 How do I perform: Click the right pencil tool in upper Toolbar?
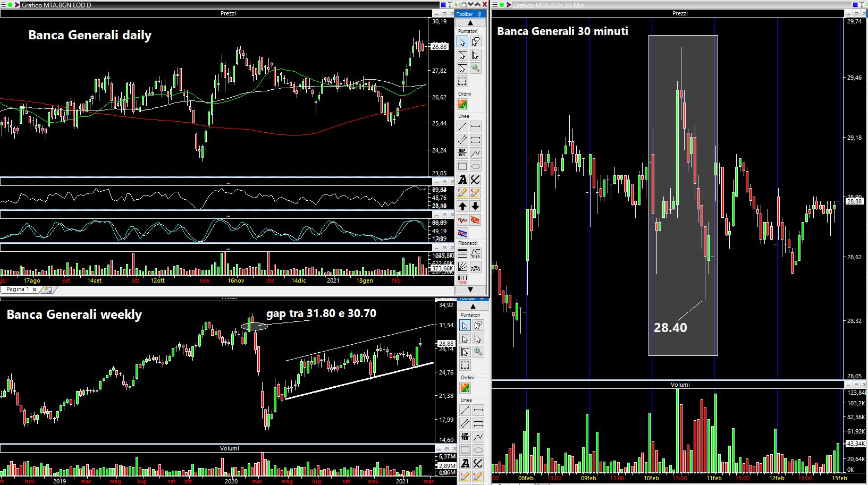click(476, 193)
